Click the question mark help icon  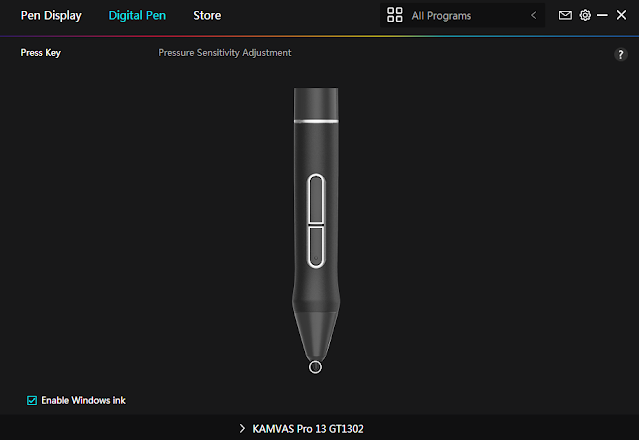[x=620, y=54]
